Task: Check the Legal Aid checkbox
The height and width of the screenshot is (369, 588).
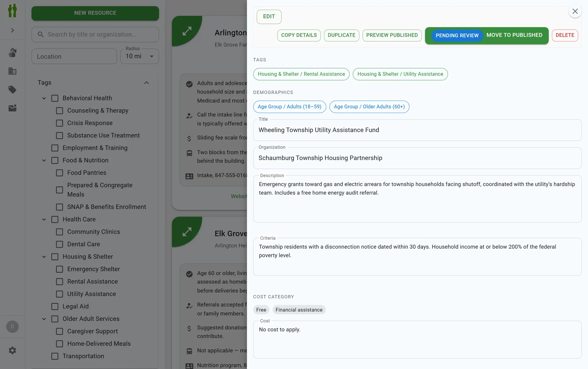Action: [x=55, y=307]
